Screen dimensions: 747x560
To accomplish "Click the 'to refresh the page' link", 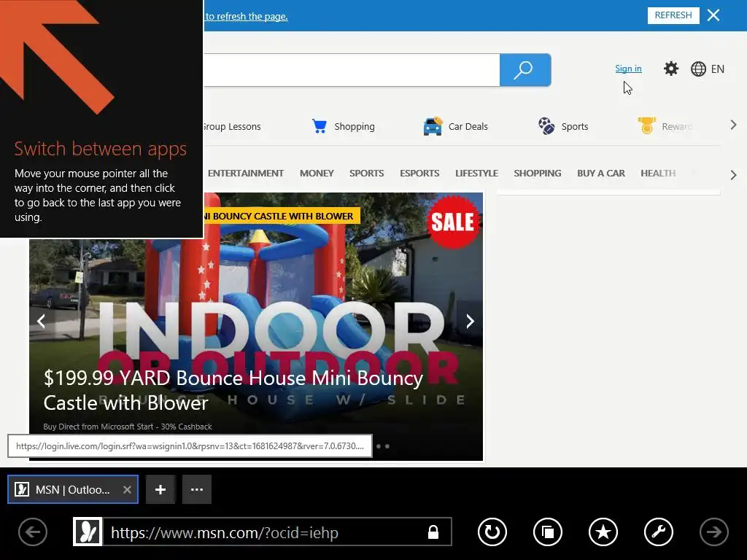I will click(x=247, y=16).
